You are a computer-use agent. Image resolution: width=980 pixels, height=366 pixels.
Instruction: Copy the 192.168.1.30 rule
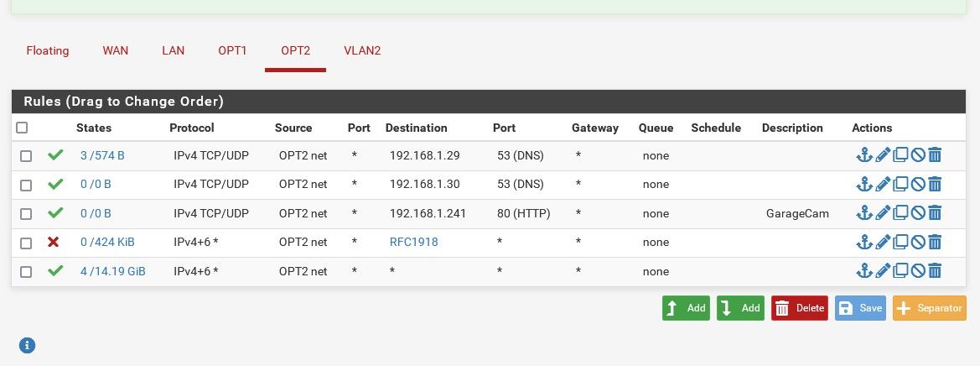coord(900,184)
